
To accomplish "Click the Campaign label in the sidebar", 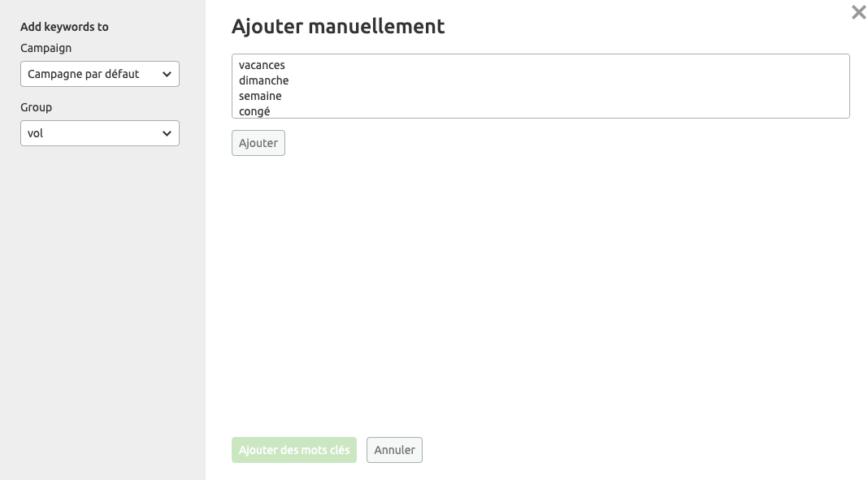I will point(46,48).
